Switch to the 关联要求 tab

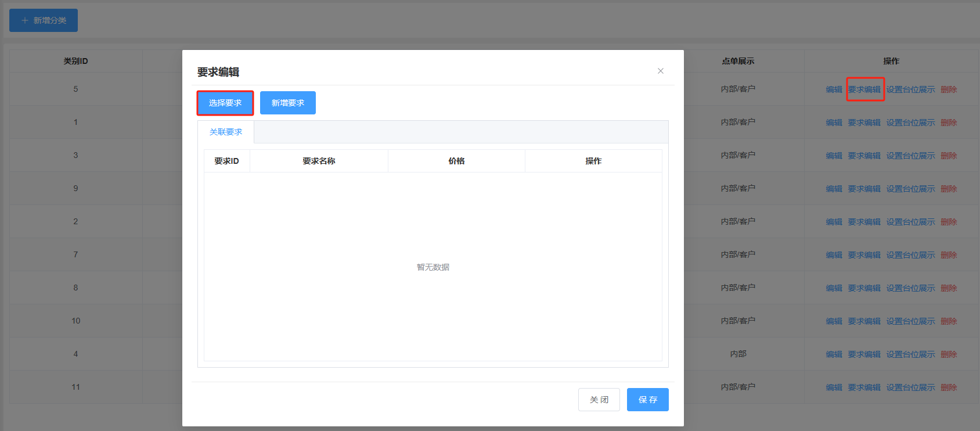(226, 132)
